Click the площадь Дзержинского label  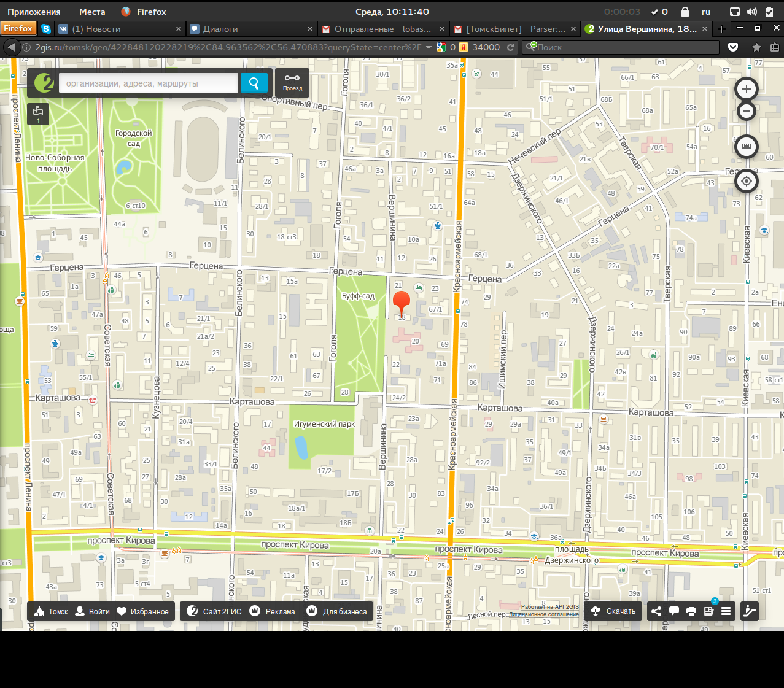[x=572, y=555]
